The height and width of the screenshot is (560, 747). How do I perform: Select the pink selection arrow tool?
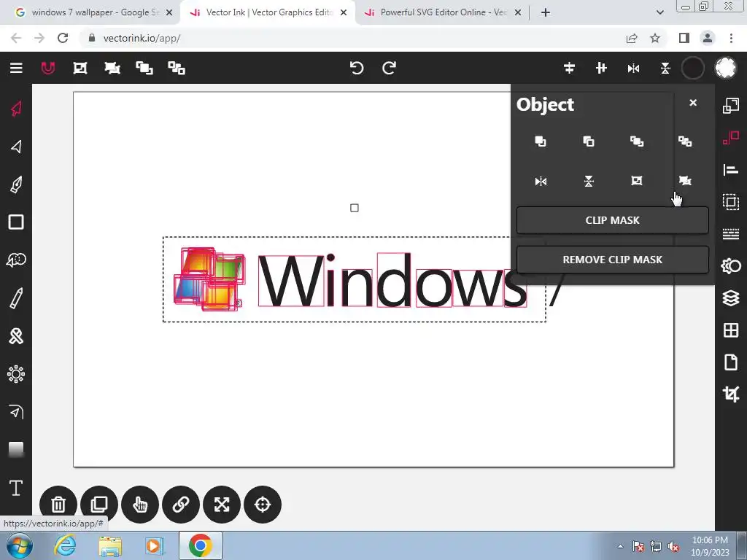click(x=16, y=109)
